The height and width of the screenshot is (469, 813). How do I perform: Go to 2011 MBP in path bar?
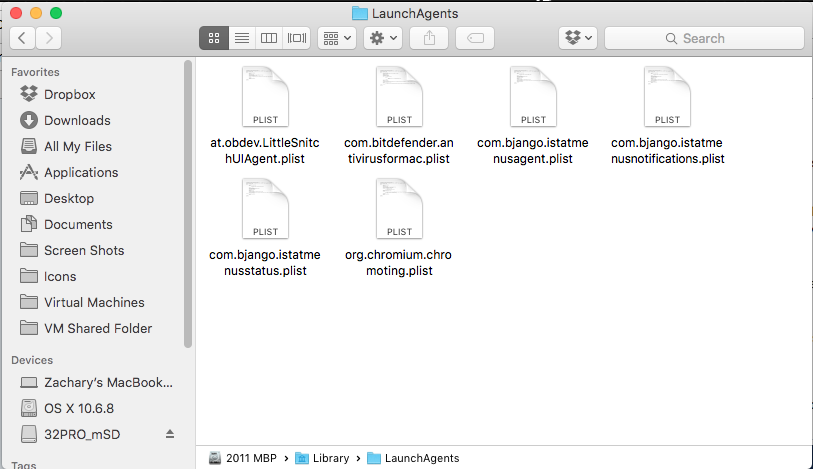pyautogui.click(x=243, y=458)
